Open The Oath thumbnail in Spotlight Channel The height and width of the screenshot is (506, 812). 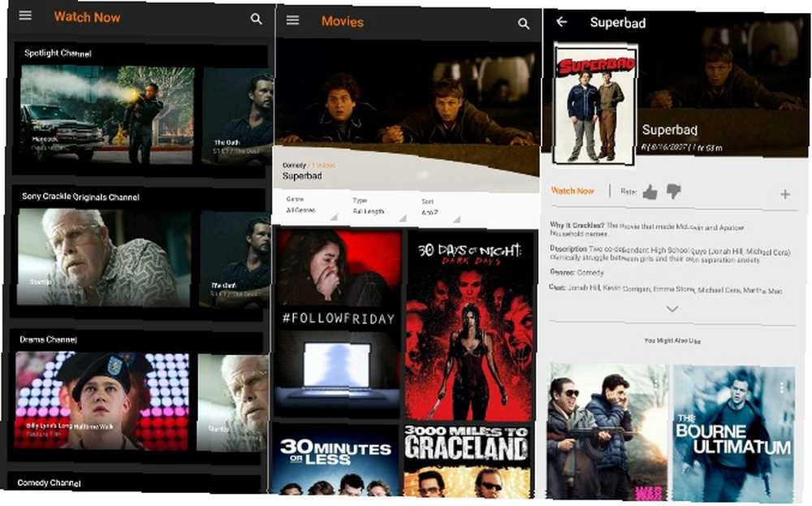click(237, 116)
